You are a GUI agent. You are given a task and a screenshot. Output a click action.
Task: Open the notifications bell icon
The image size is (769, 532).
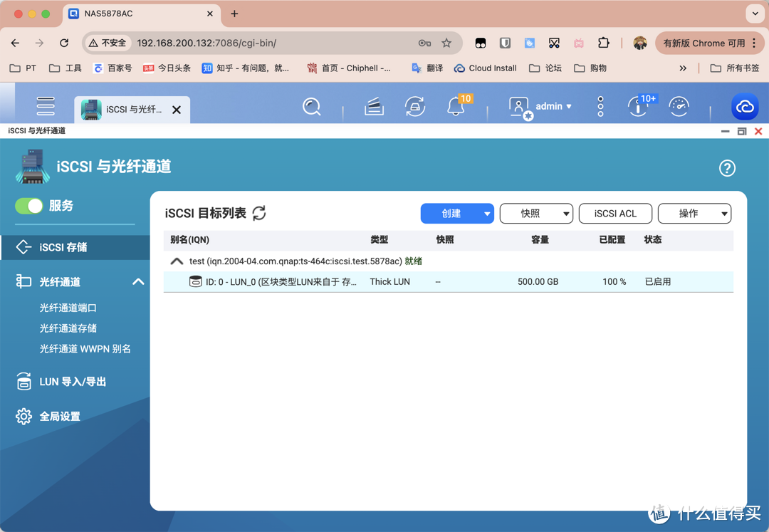coord(455,107)
